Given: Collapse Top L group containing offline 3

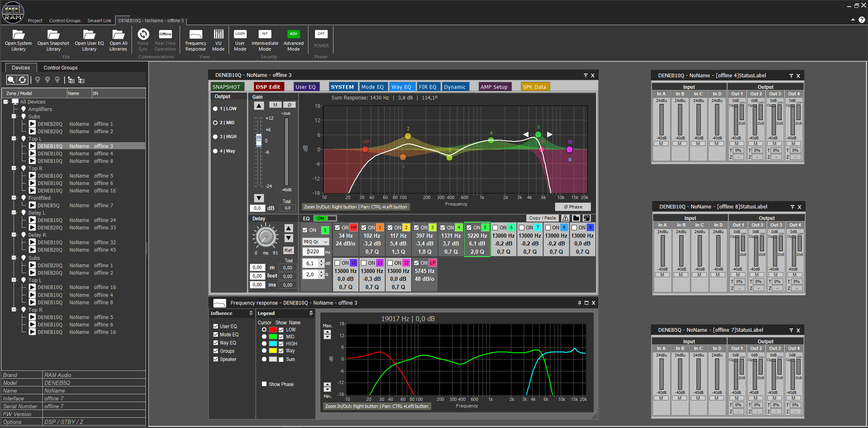Looking at the screenshot, I should [x=14, y=139].
